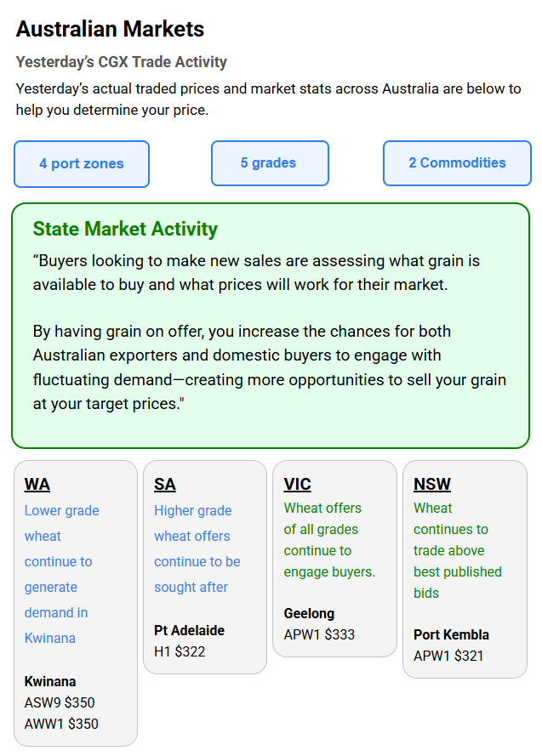Viewport: 542px width, 756px height.
Task: Click the Australian Markets page title
Action: point(110,29)
